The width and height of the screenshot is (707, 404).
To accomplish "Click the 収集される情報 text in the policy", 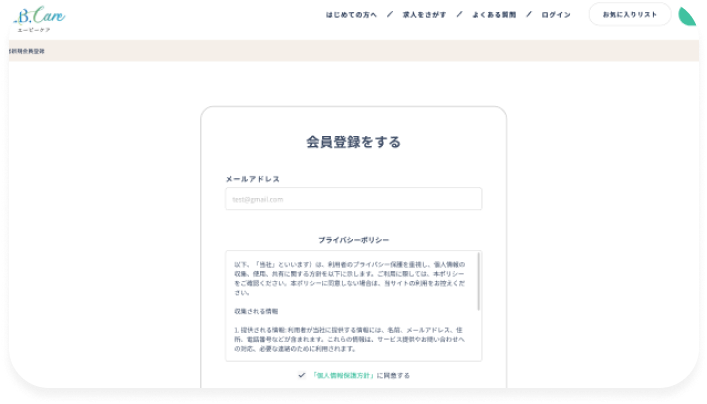I will [x=256, y=312].
